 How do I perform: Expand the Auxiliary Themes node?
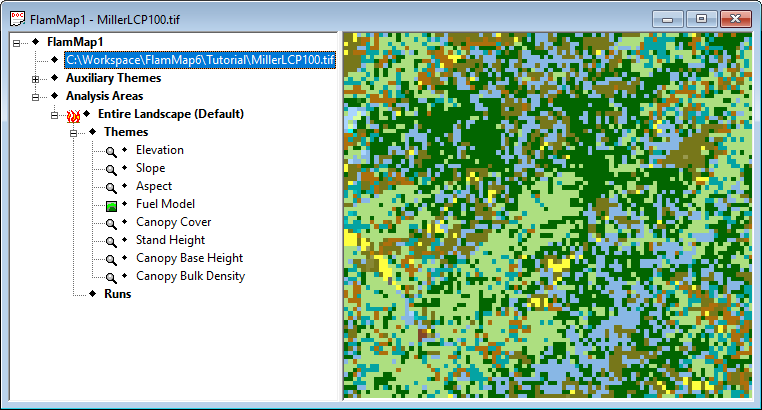pyautogui.click(x=35, y=79)
